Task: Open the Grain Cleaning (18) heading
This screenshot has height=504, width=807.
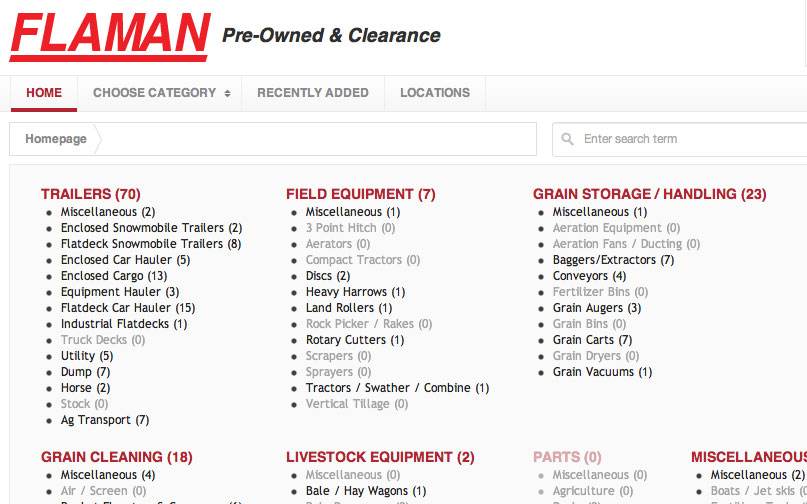Action: 117,457
